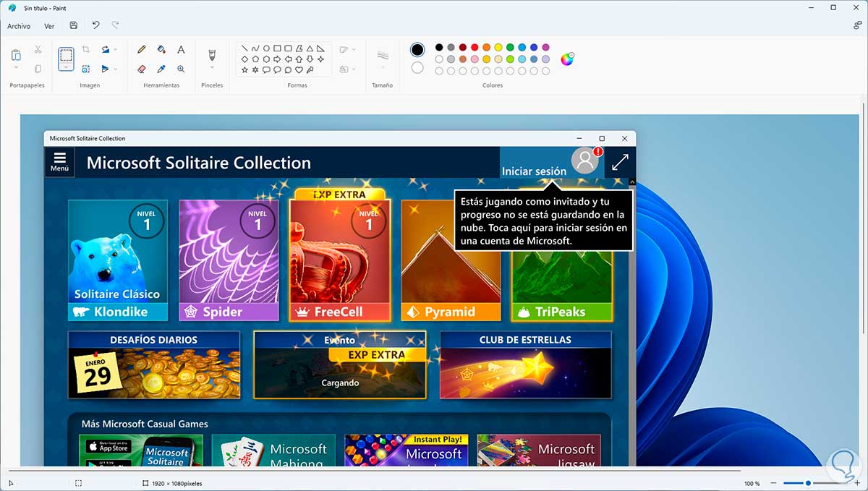Choose the yellow color swatch
The image size is (868, 491).
(498, 47)
